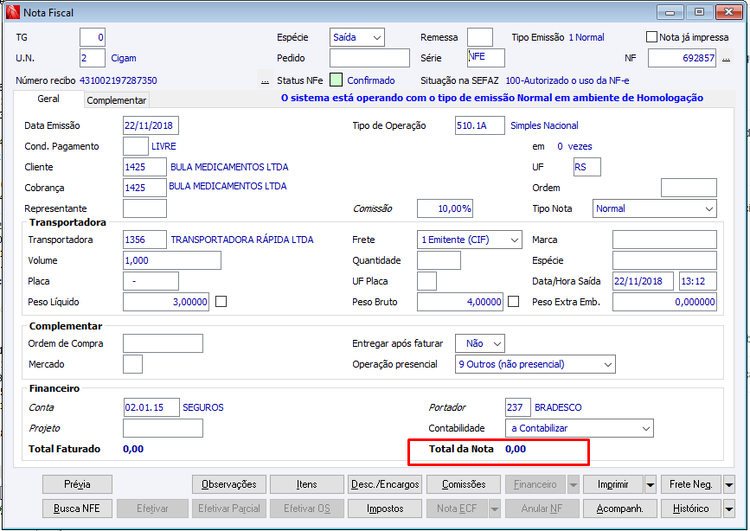
Task: Click the Peso Líquido field 3,00000
Action: click(166, 302)
